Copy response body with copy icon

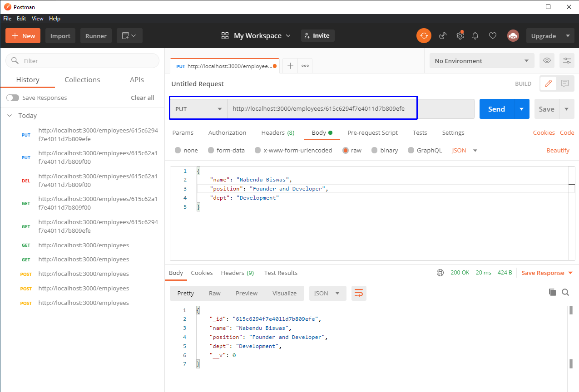click(552, 292)
